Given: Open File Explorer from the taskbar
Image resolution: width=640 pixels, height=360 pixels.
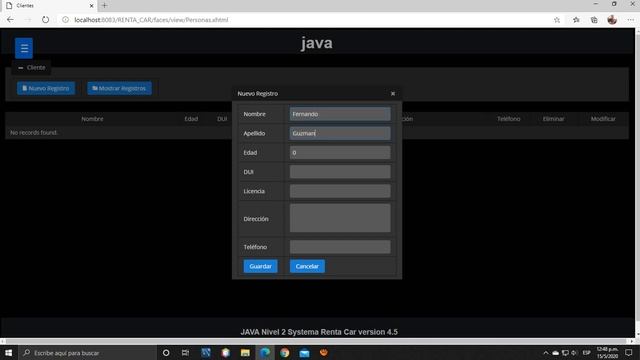Looking at the screenshot, I should 245,353.
